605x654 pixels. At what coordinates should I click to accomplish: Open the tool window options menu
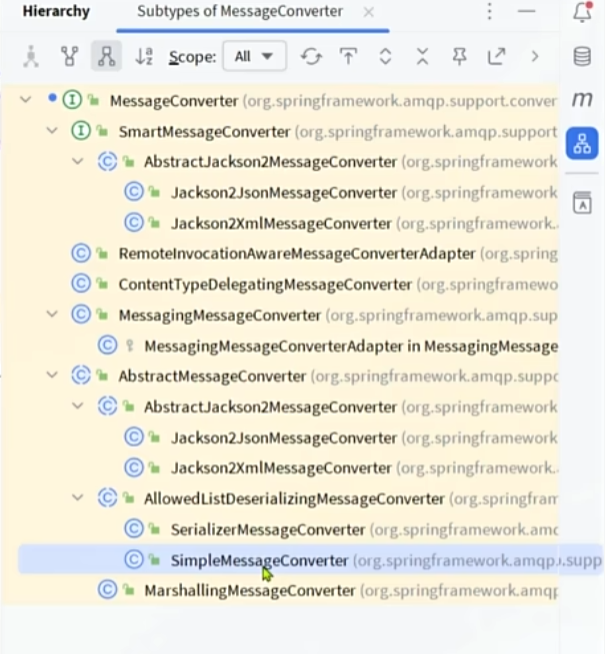click(490, 11)
